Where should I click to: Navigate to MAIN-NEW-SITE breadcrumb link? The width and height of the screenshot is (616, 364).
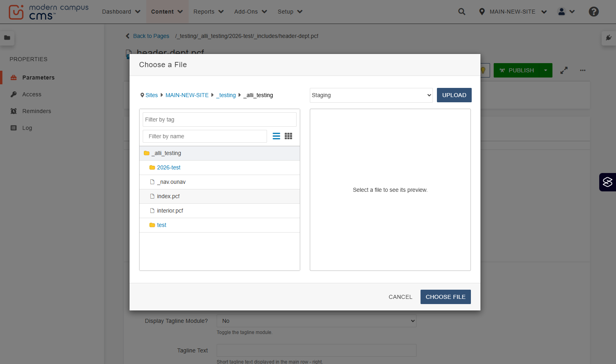[187, 95]
